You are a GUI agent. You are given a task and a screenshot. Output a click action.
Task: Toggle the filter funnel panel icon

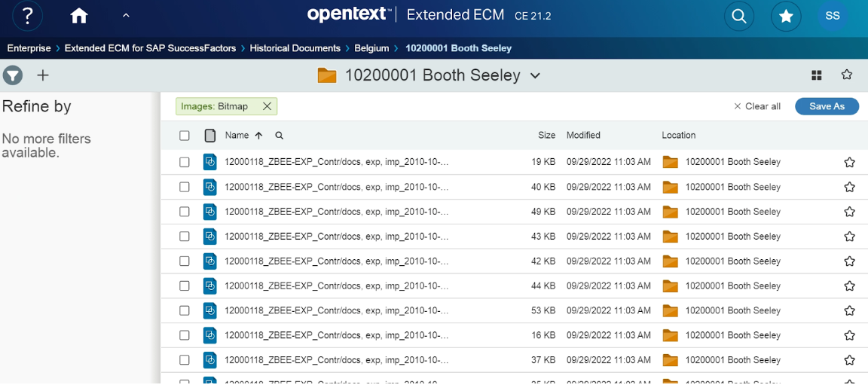tap(13, 75)
